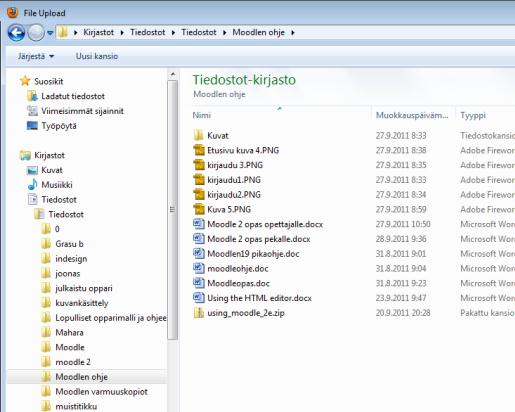Sort by the Nimi column header
This screenshot has width=515, height=412.
(x=202, y=115)
